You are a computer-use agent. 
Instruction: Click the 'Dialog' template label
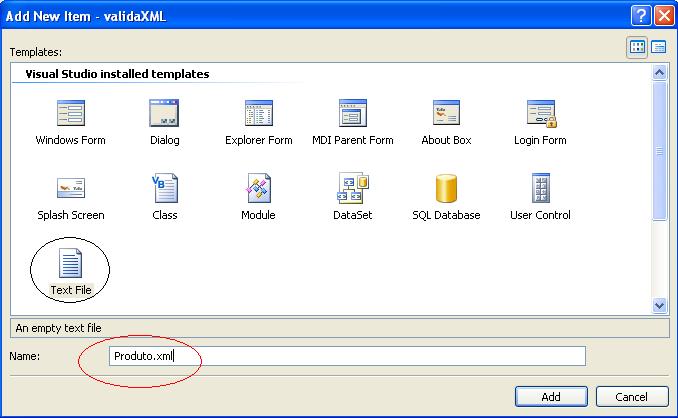click(164, 140)
